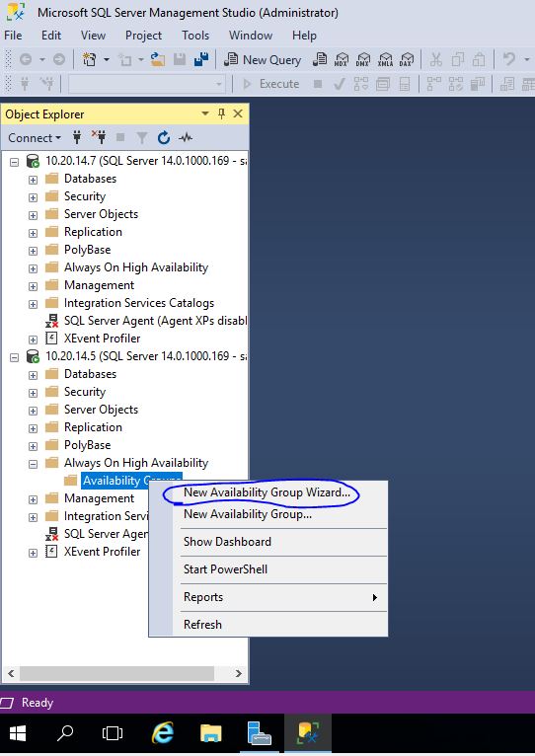Image resolution: width=535 pixels, height=756 pixels.
Task: Click the New Query button
Action: (263, 60)
